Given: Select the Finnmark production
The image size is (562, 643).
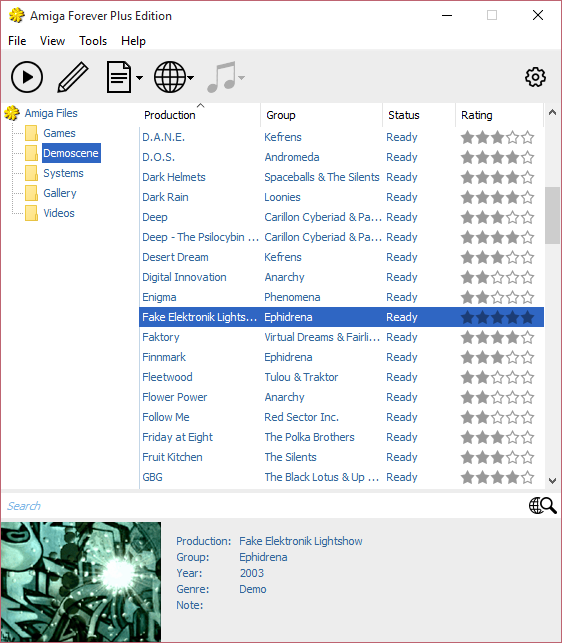Looking at the screenshot, I should click(x=164, y=357).
